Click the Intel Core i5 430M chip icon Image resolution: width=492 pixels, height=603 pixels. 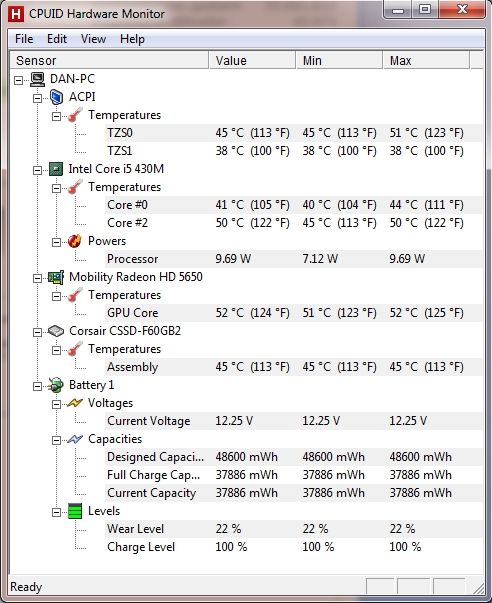(56, 169)
